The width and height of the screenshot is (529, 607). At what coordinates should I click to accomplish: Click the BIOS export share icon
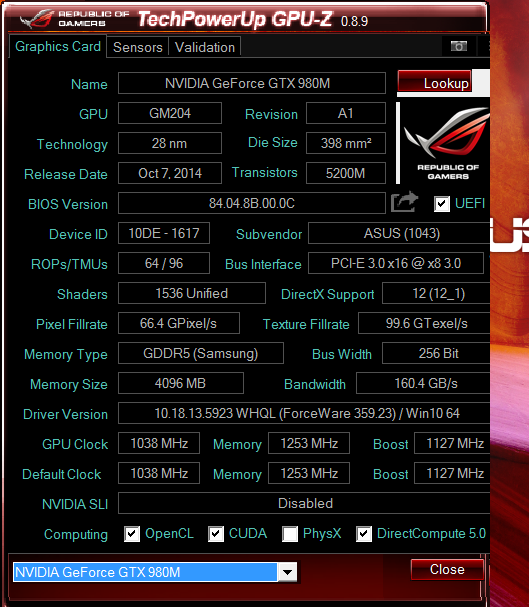404,202
